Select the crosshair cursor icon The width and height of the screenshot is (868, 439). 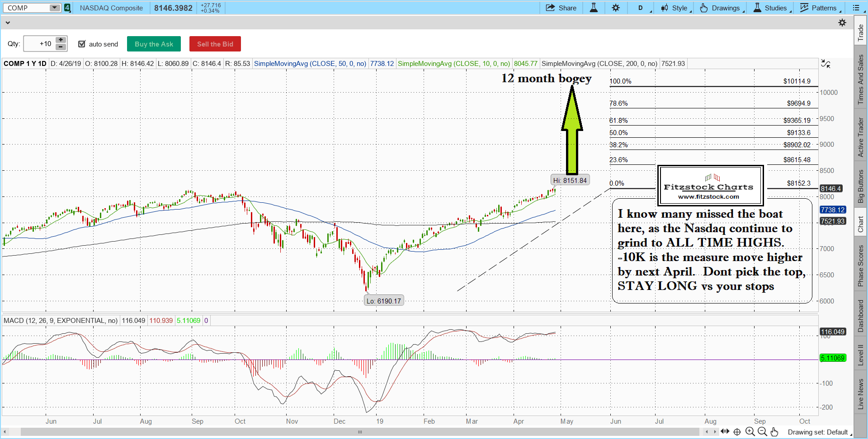tap(737, 432)
